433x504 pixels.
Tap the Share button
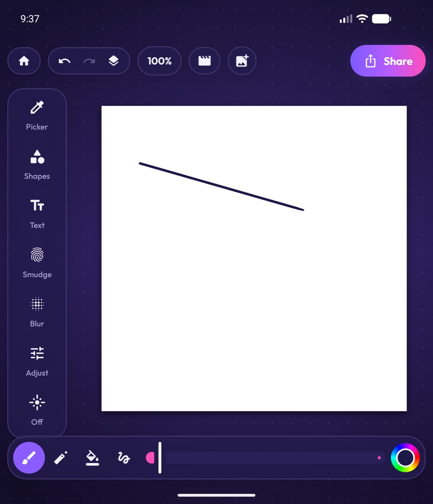388,61
